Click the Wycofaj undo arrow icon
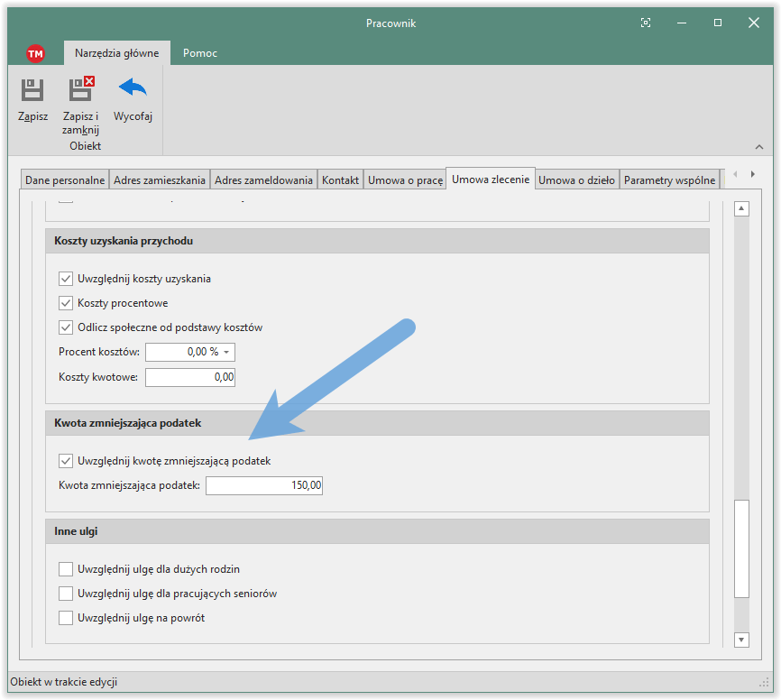The height and width of the screenshot is (700, 781). [x=133, y=89]
